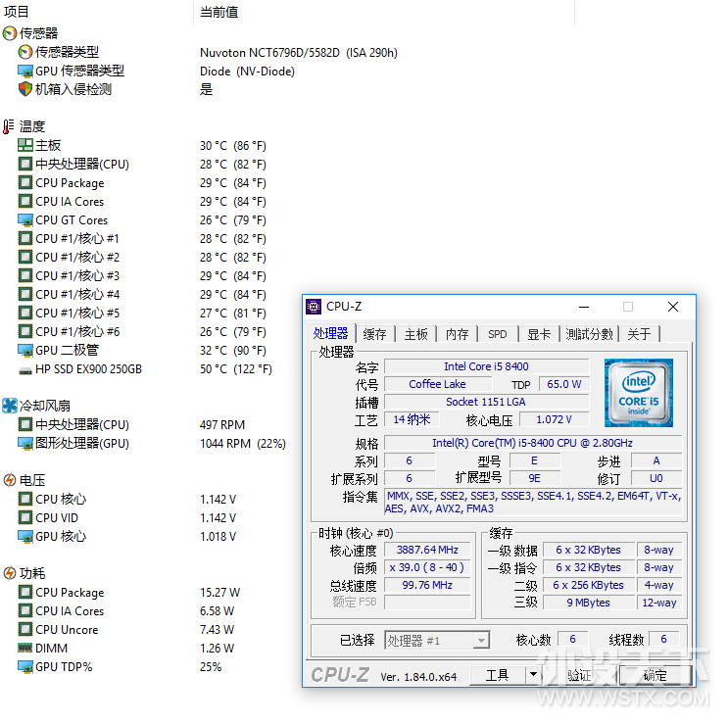Click the CPU GT Cores icon

[x=25, y=219]
